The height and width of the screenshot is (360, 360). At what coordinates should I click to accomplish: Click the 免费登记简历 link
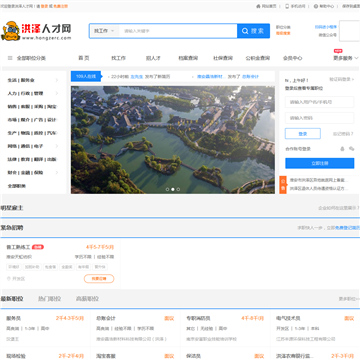point(347,228)
